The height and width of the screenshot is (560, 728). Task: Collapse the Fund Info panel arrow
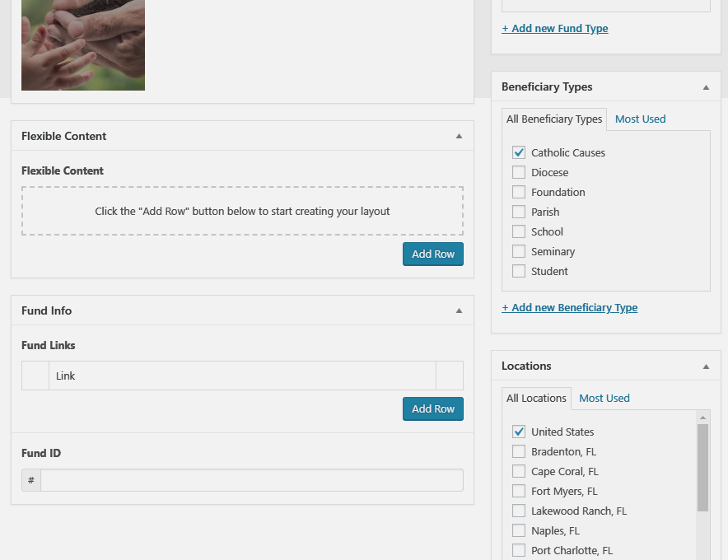[x=459, y=310]
